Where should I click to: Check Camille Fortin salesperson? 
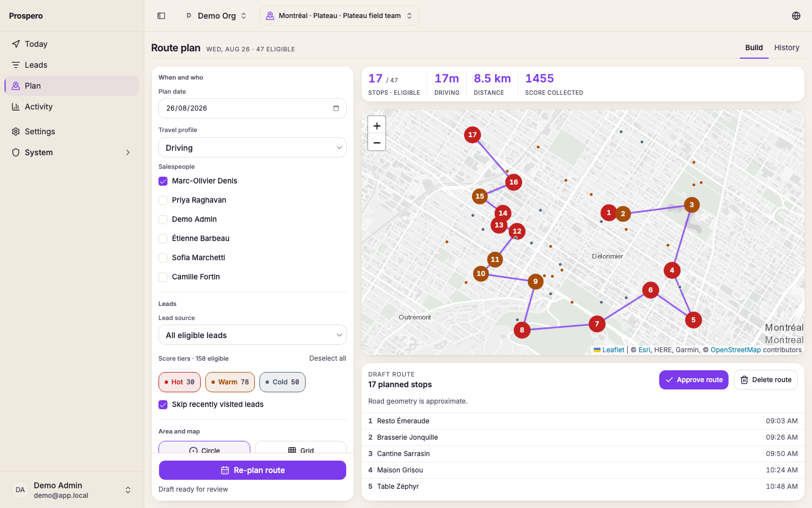163,277
